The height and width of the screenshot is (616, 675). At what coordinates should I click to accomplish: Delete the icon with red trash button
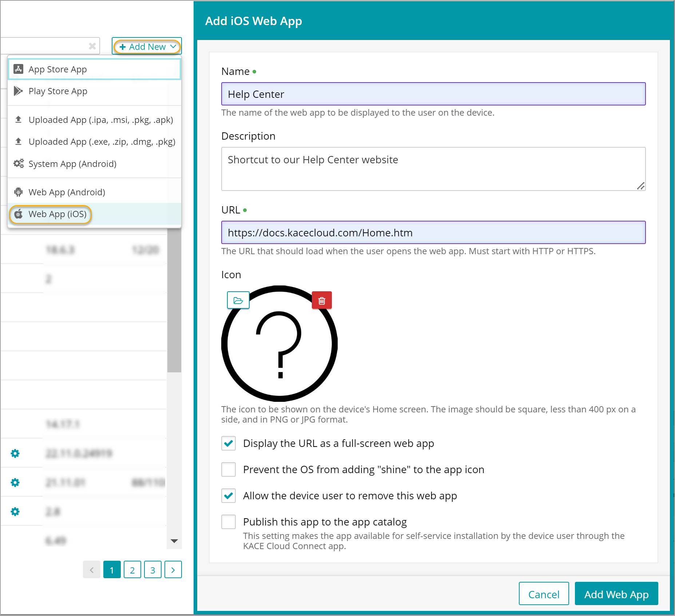click(322, 300)
